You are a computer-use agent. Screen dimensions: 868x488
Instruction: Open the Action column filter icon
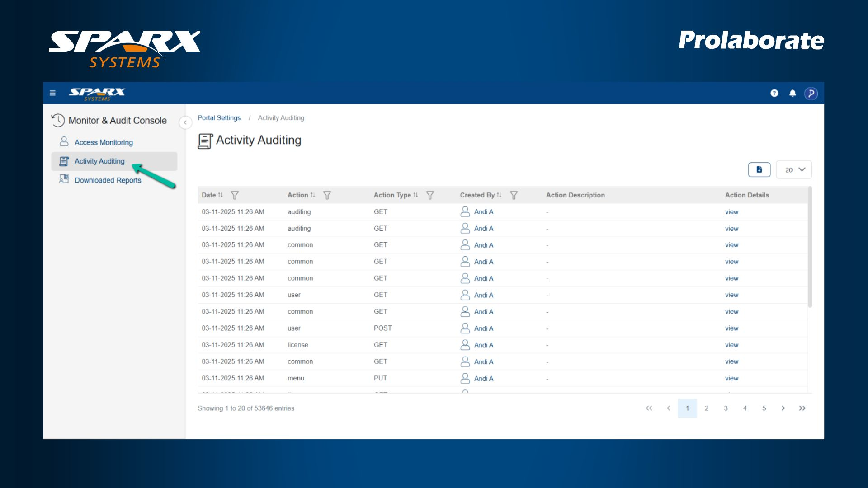327,195
